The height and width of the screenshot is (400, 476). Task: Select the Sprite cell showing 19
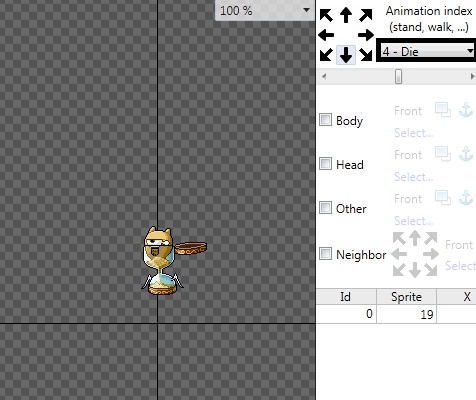406,314
